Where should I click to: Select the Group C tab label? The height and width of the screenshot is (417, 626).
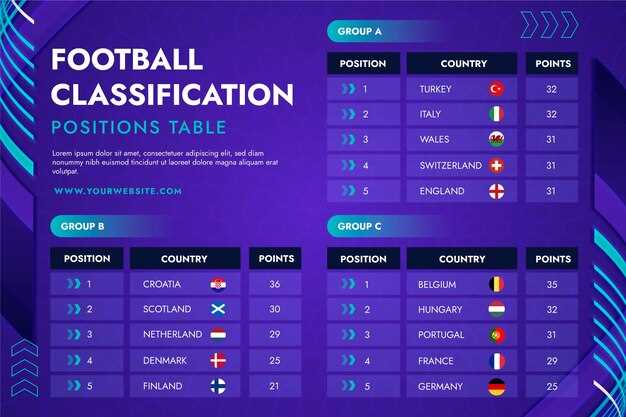click(x=360, y=226)
